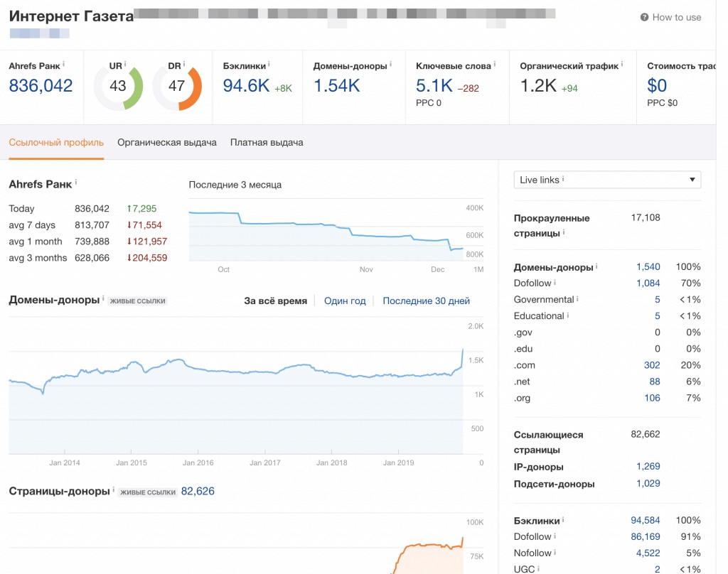Open .org domains count 106
Viewport: 728px width, 574px height.
pos(653,398)
